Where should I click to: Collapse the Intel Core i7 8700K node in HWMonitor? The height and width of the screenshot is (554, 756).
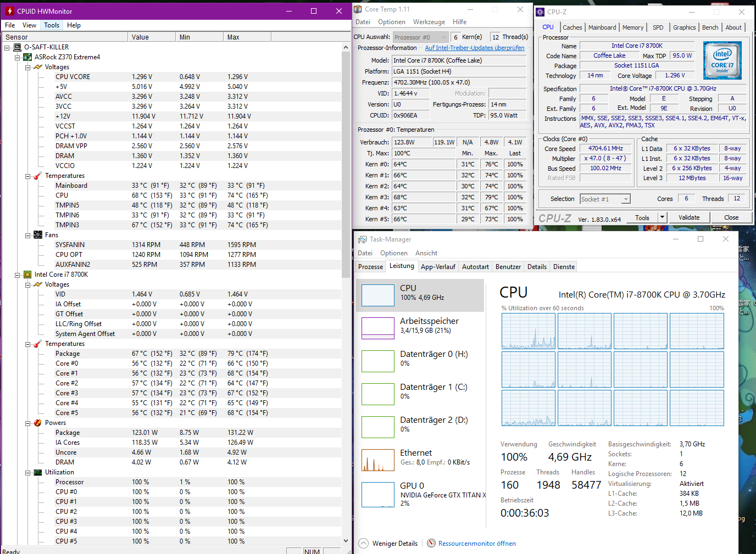(x=18, y=275)
